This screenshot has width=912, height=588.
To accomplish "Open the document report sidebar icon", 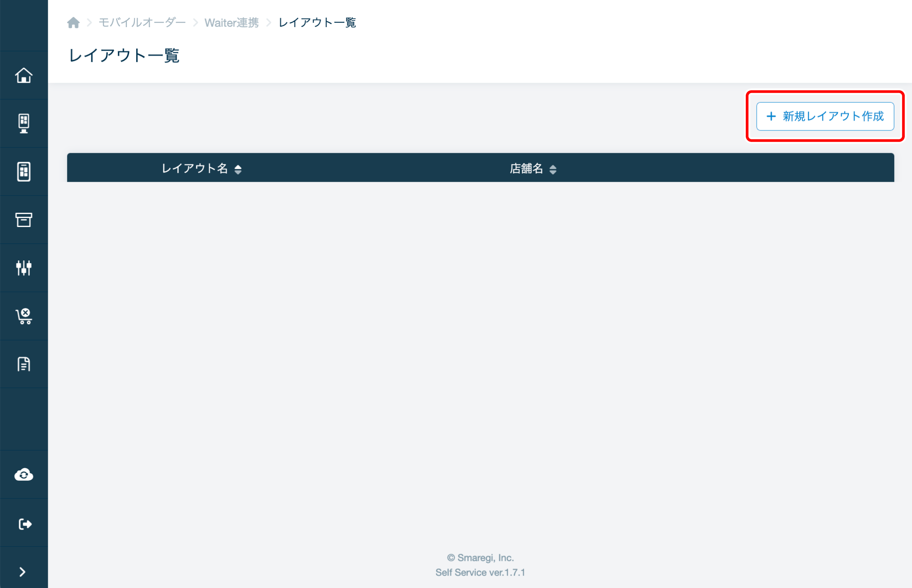I will 24,364.
